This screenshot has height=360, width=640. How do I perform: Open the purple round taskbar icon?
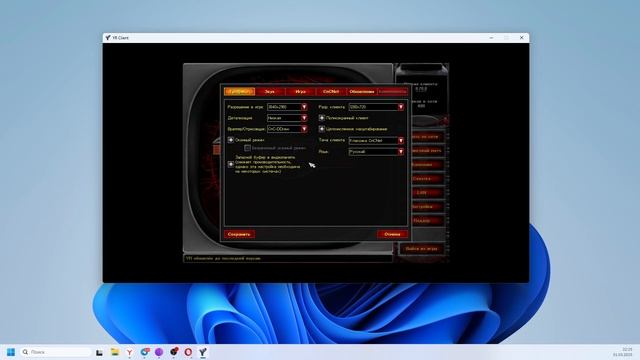tap(159, 352)
